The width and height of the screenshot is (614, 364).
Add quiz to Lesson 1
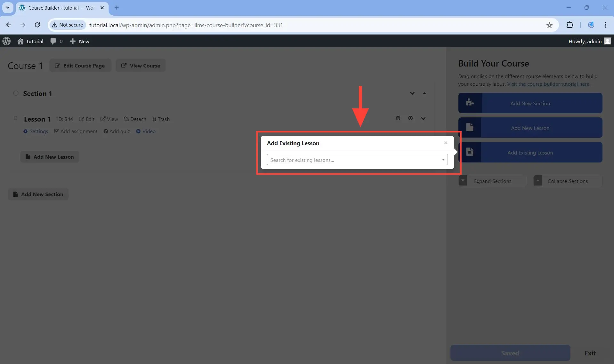click(x=117, y=131)
